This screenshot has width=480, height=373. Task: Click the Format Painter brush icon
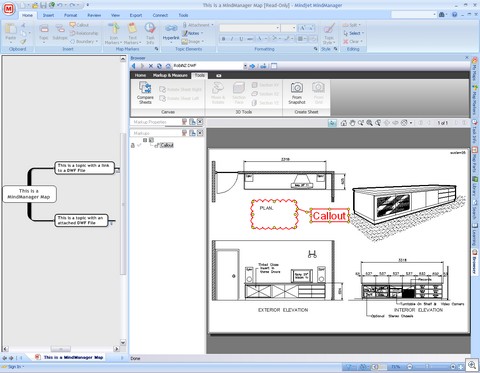[x=23, y=42]
